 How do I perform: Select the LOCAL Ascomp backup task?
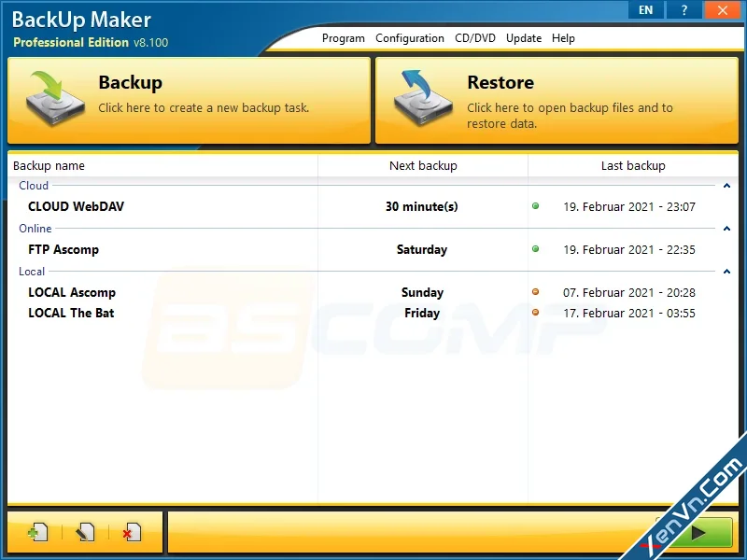(72, 292)
